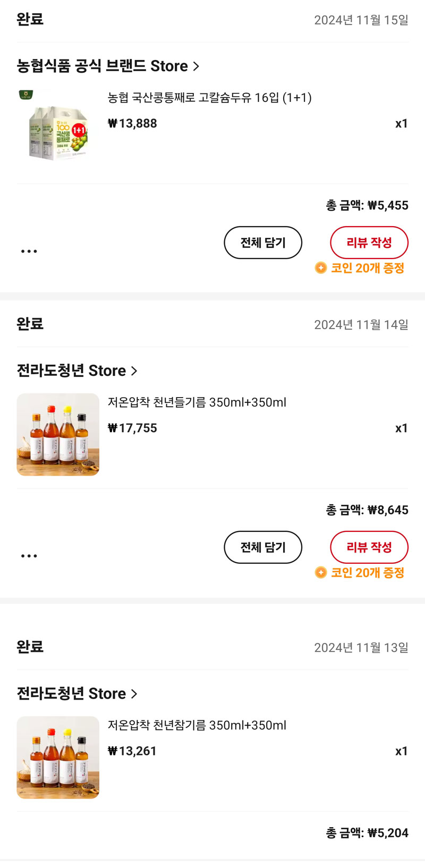Tap 리뷰 작성 for the November 14 order
This screenshot has height=868, width=425.
[369, 547]
